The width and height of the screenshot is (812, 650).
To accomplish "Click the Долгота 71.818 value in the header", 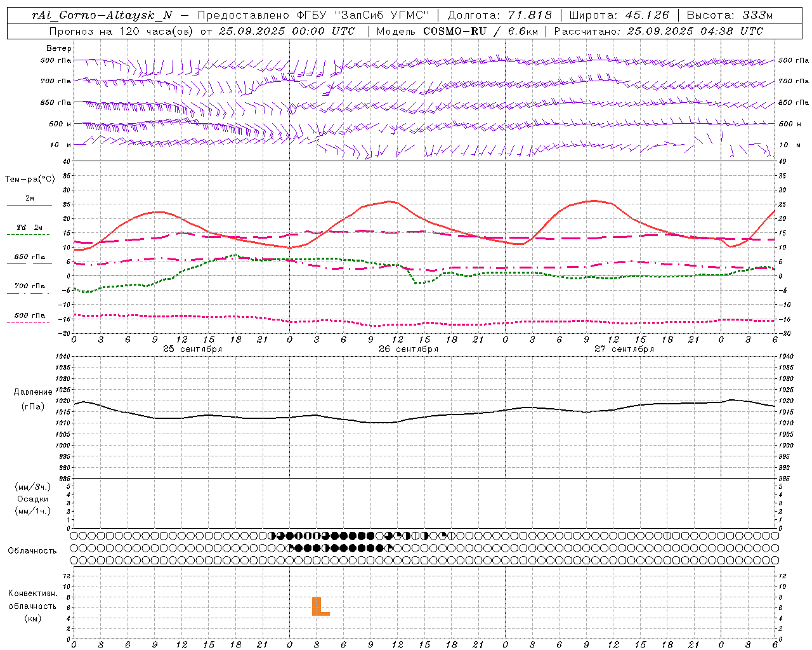I will click(500, 15).
